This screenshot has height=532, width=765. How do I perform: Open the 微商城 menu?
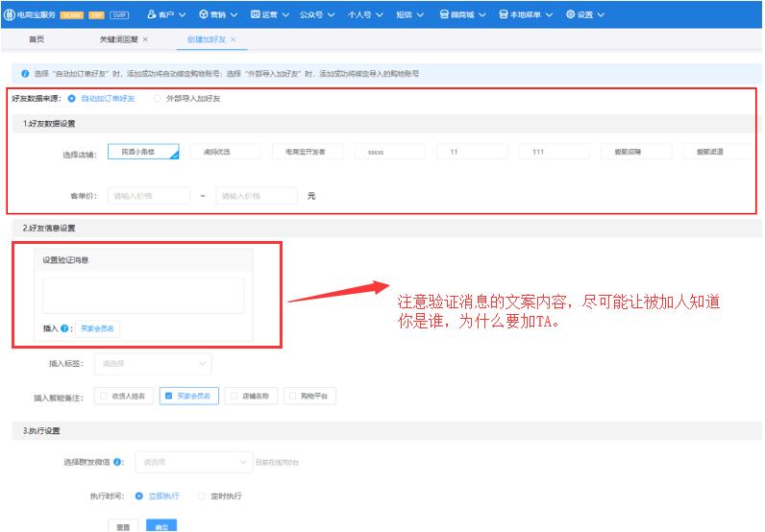[x=463, y=14]
